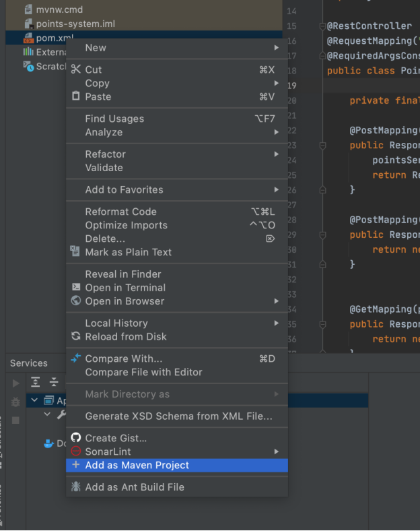Collapse the wrench node chevron in Services
The width and height of the screenshot is (420, 531).
(47, 414)
